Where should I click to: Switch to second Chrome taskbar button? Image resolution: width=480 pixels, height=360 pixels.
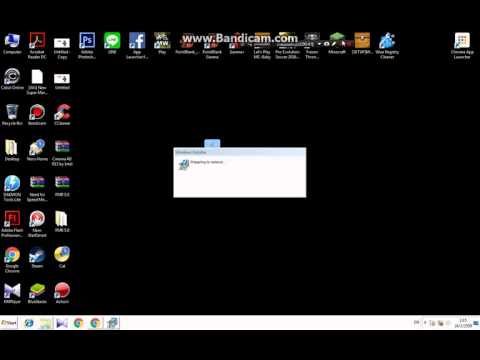(x=95, y=323)
